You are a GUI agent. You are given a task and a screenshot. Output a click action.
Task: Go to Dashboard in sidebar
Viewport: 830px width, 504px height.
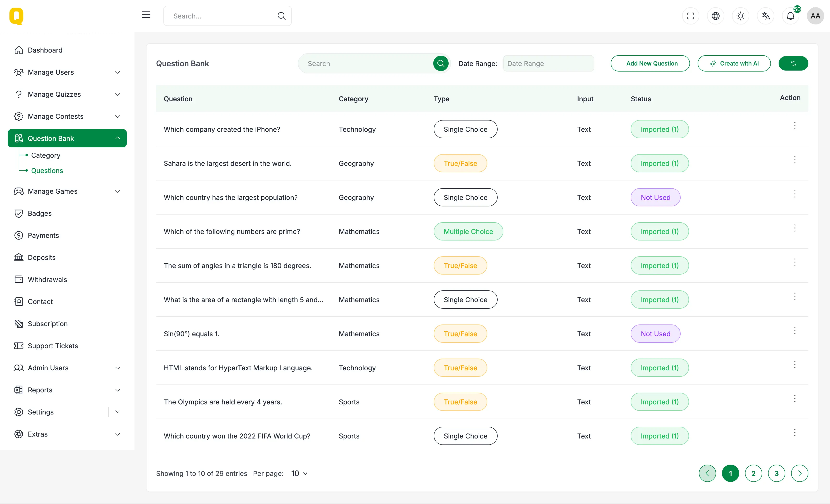[x=45, y=50]
